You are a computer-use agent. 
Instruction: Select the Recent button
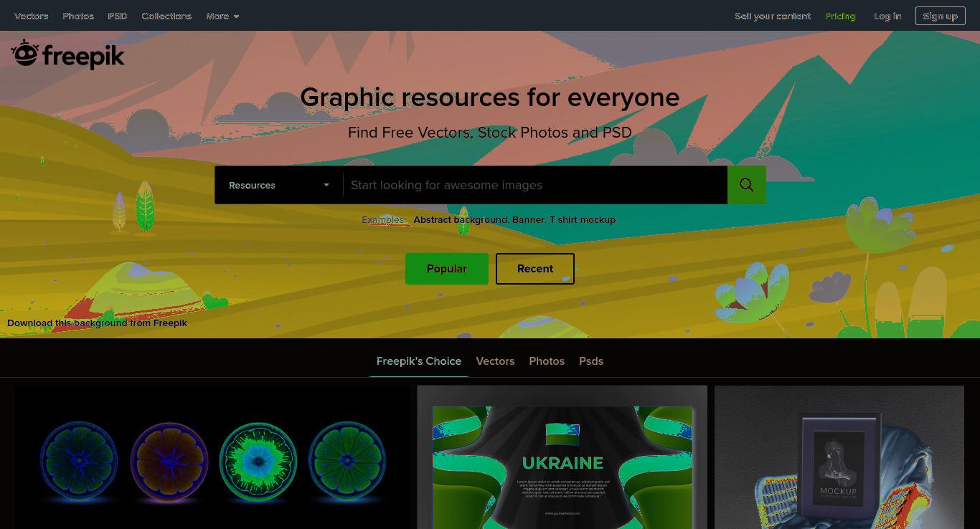pyautogui.click(x=535, y=269)
